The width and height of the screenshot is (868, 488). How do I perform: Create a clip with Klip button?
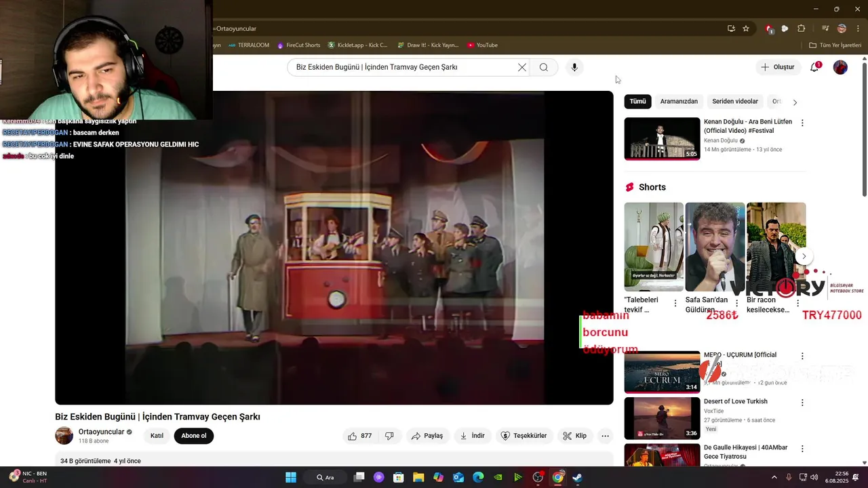[575, 436]
